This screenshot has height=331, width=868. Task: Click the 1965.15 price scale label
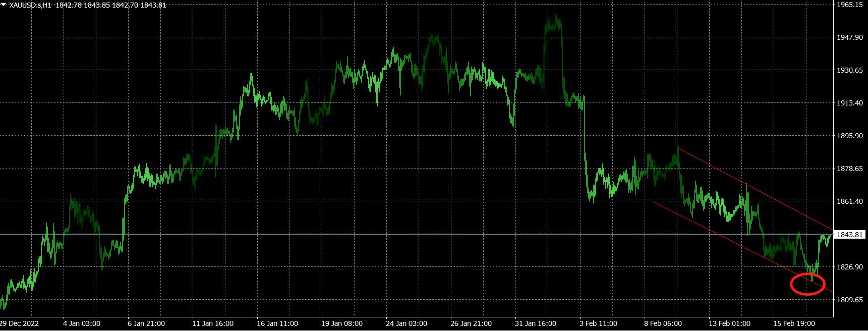(849, 5)
